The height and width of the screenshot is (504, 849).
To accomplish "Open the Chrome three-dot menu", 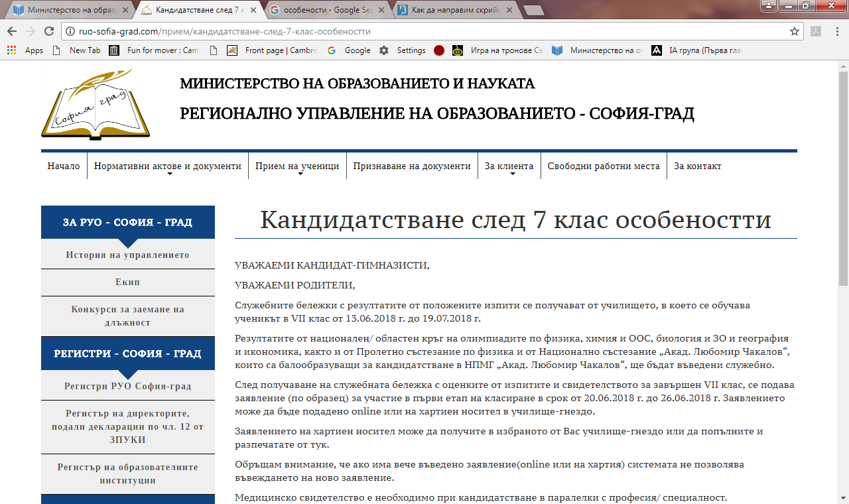I will pyautogui.click(x=836, y=31).
